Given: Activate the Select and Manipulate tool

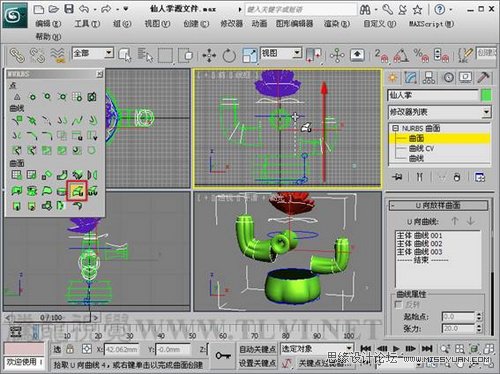Looking at the screenshot, I should point(337,55).
